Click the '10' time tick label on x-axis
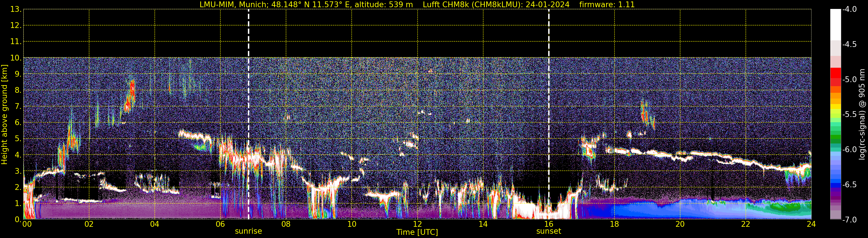The height and width of the screenshot is (238, 868). 352,224
